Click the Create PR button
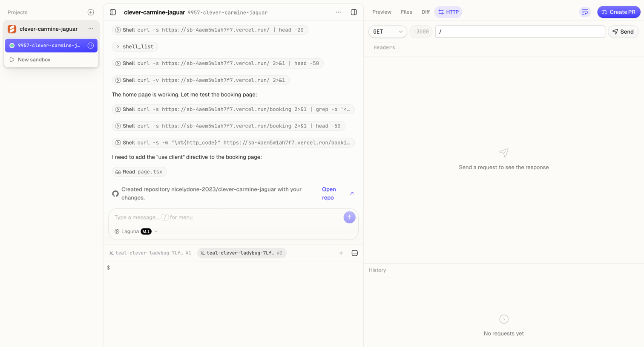Image resolution: width=644 pixels, height=347 pixels. coord(619,12)
